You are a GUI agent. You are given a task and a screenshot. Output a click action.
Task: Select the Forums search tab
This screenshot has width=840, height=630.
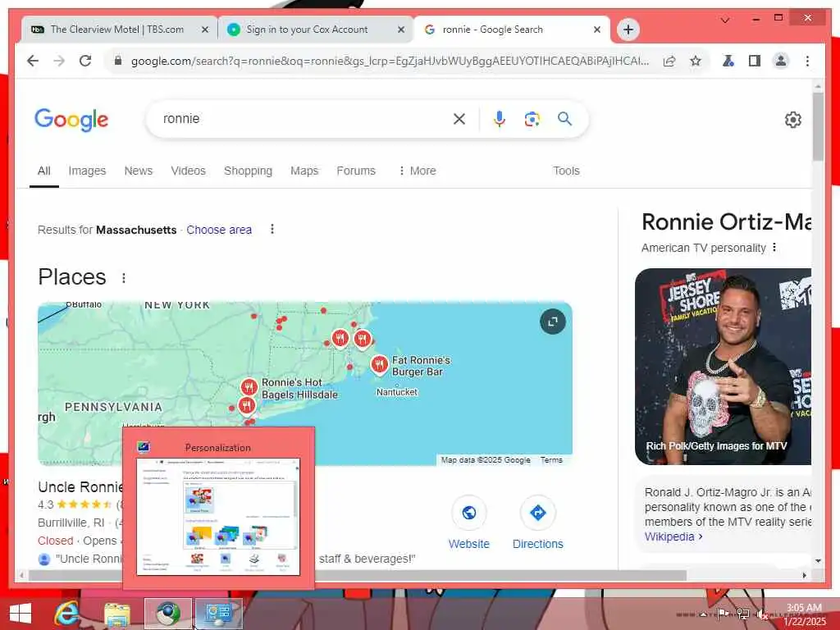coord(356,171)
